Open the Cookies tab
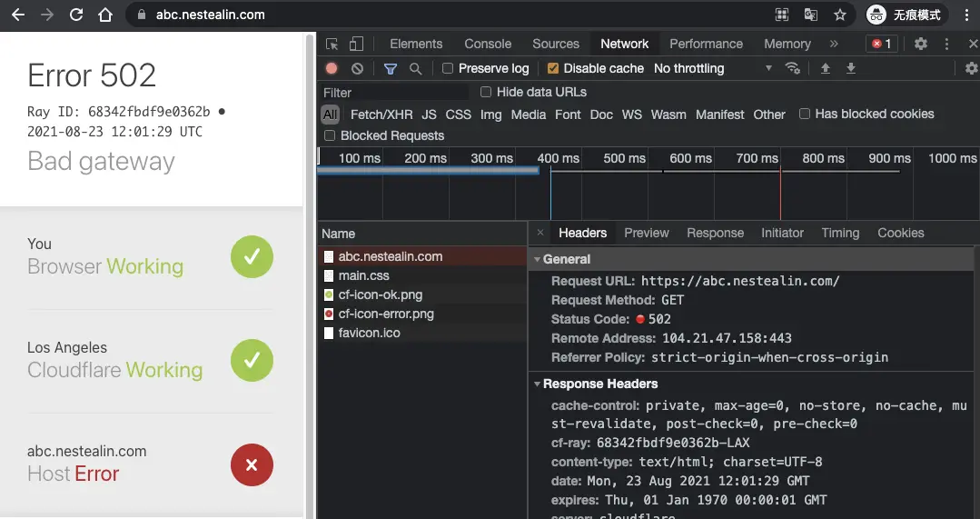Screen dimensions: 980x519 [901, 233]
